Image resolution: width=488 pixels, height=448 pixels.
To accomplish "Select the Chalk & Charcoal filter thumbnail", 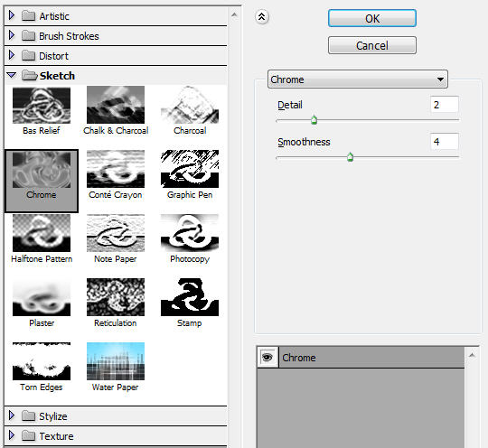I will point(116,105).
